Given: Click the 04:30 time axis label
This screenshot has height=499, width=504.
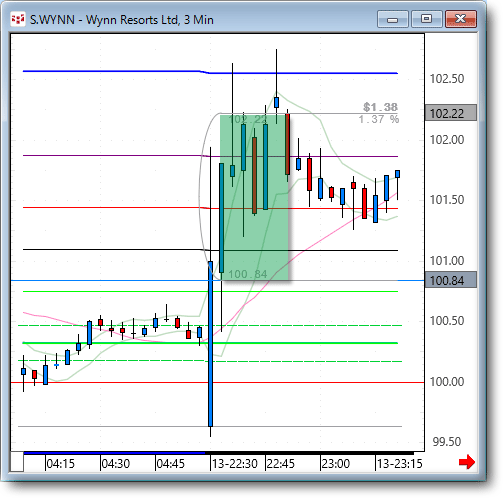Looking at the screenshot, I should 116,464.
